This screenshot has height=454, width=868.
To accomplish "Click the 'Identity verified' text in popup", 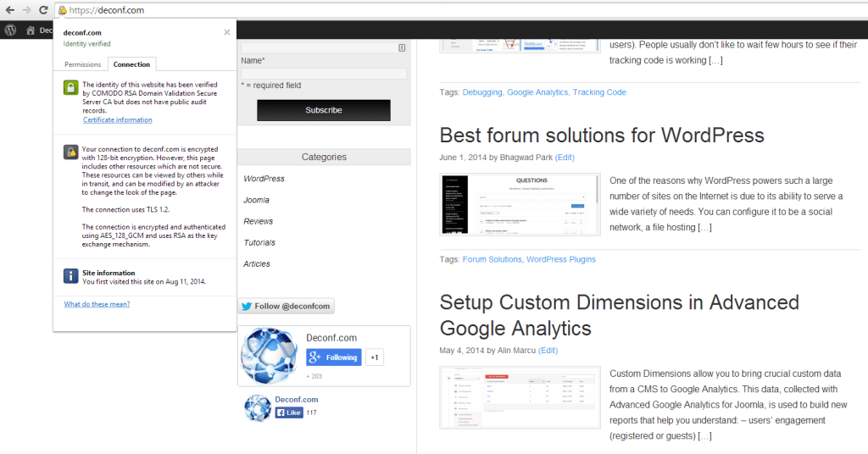I will (x=87, y=44).
